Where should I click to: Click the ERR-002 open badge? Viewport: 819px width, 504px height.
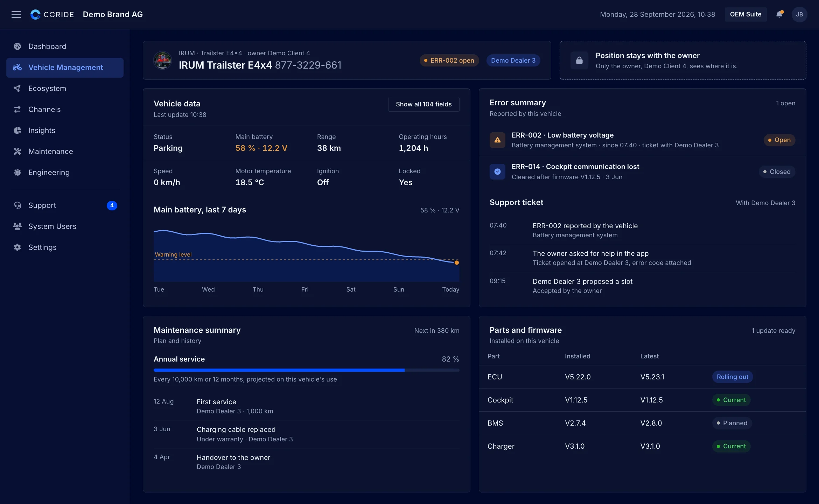(449, 60)
